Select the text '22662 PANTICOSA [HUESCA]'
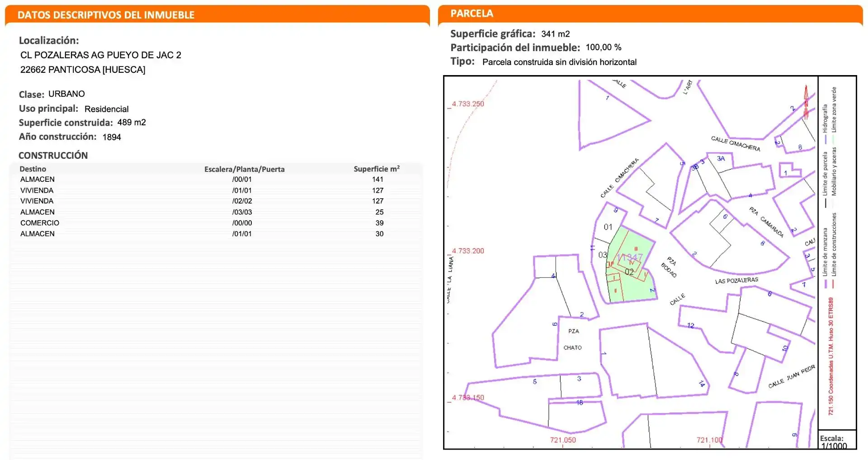The height and width of the screenshot is (460, 868). 83,70
